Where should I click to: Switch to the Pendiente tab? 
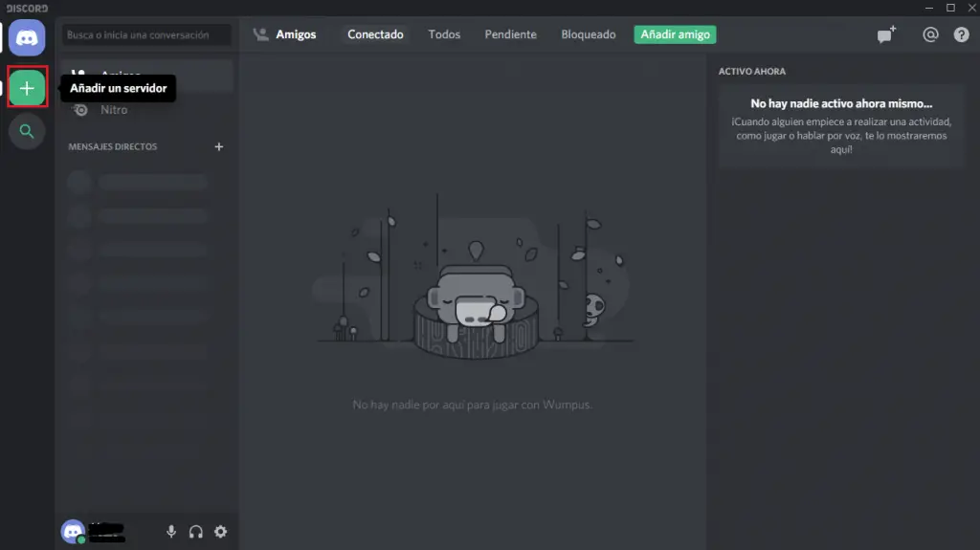[x=511, y=34]
